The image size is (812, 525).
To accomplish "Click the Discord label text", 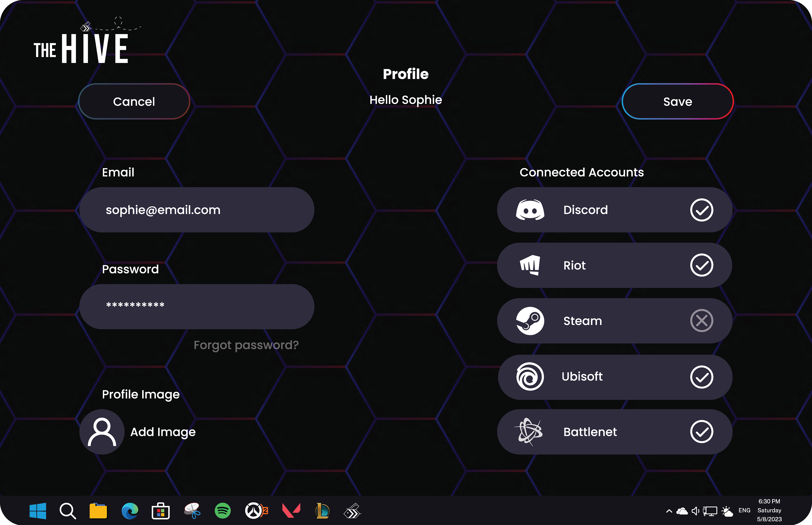I will coord(585,210).
